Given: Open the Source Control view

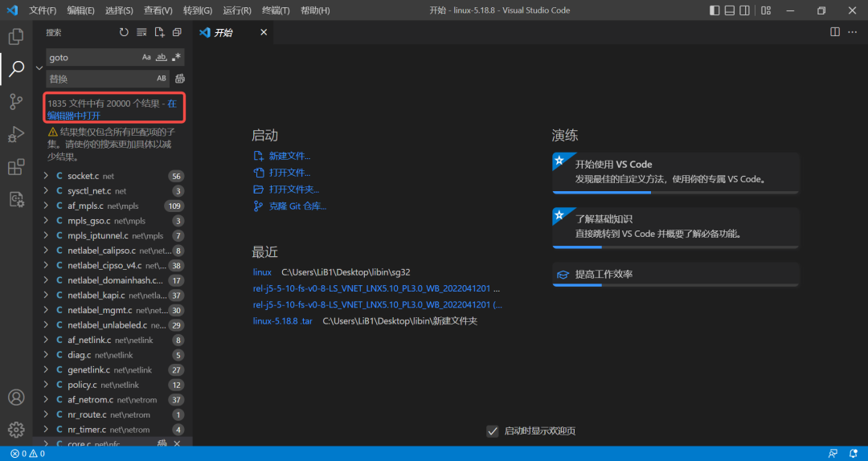Looking at the screenshot, I should (16, 101).
